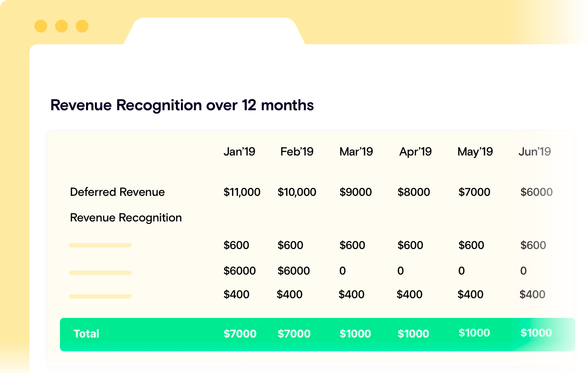Image resolution: width=588 pixels, height=373 pixels.
Task: Click the Revenue Recognition over 12 months heading
Action: click(182, 105)
